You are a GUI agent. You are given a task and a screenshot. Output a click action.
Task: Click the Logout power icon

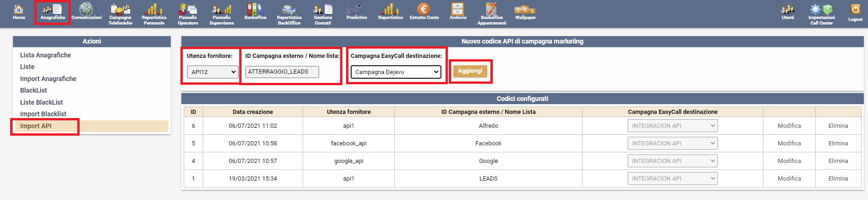pos(855,12)
